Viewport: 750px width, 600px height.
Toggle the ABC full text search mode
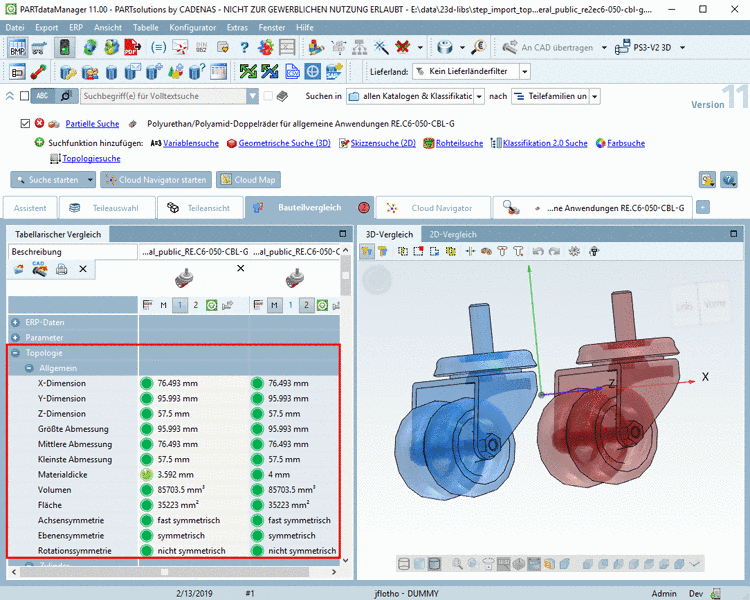[42, 96]
